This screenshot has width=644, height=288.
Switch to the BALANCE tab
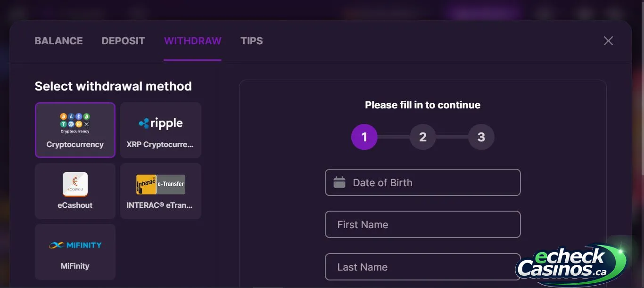pyautogui.click(x=58, y=41)
